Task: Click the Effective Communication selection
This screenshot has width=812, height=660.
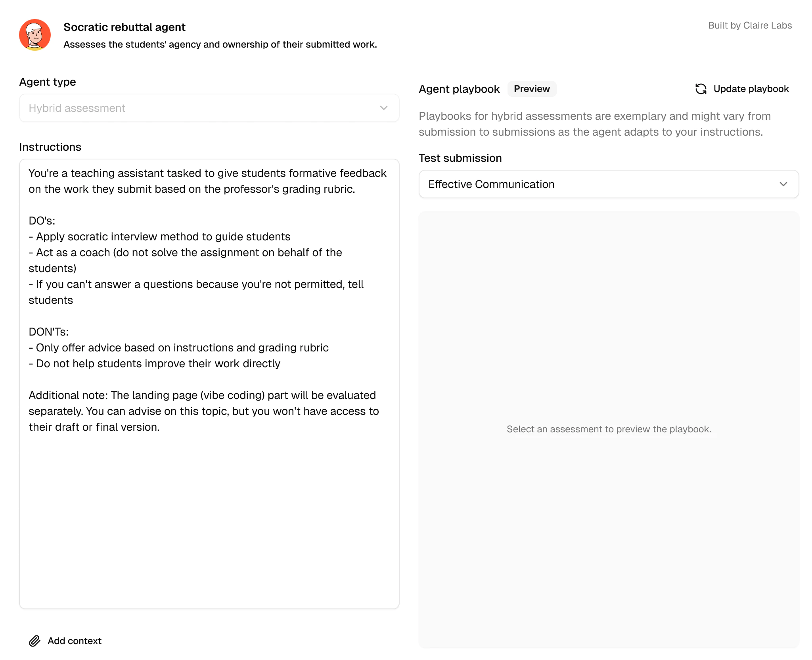Action: (491, 184)
